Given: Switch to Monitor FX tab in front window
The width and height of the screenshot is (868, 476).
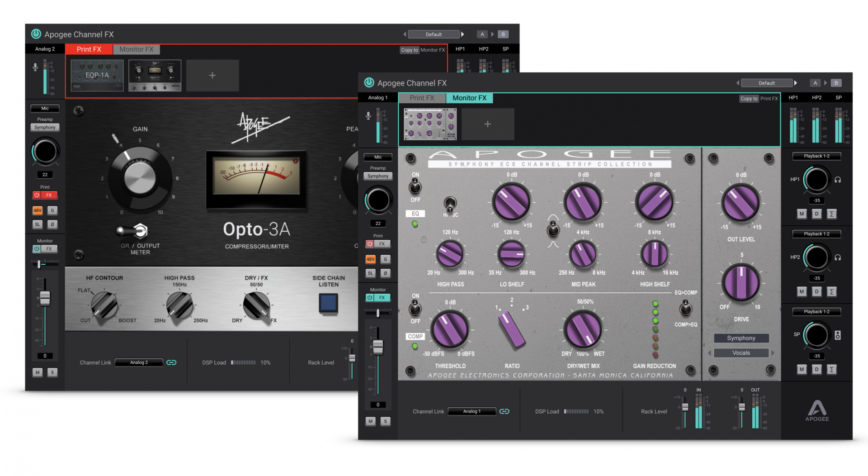Looking at the screenshot, I should [x=469, y=98].
